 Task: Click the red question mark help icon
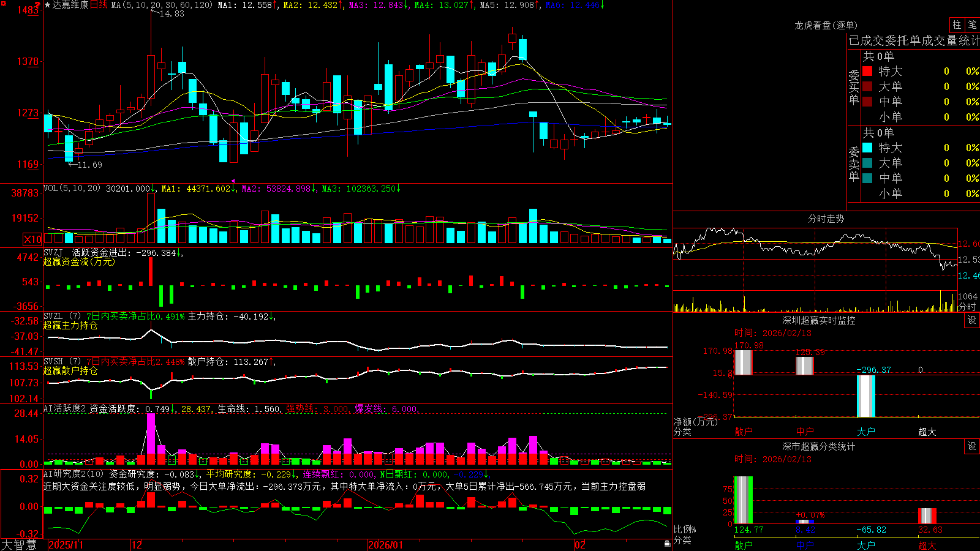(x=37, y=4)
